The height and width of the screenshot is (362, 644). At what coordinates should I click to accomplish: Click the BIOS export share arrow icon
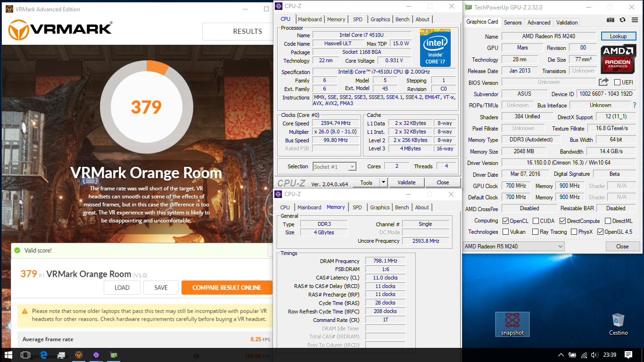(604, 82)
